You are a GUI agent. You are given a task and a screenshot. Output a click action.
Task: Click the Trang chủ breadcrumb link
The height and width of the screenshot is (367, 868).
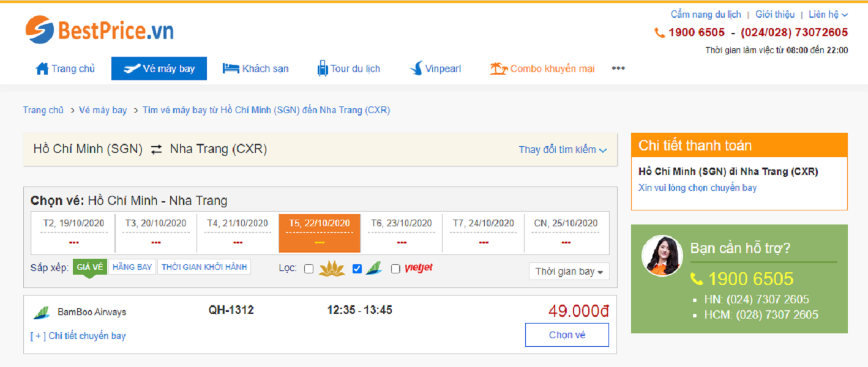pyautogui.click(x=43, y=110)
